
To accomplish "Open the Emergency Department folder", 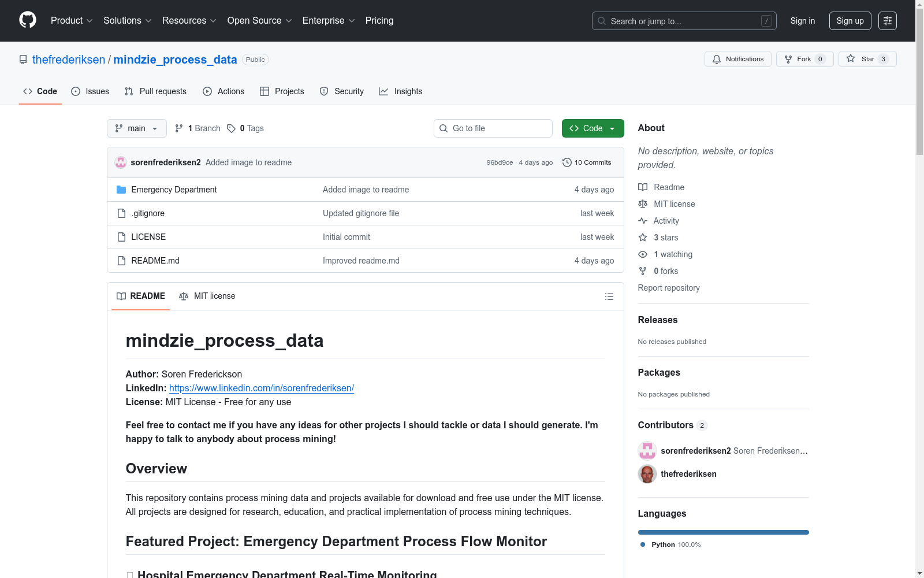I will [x=174, y=190].
